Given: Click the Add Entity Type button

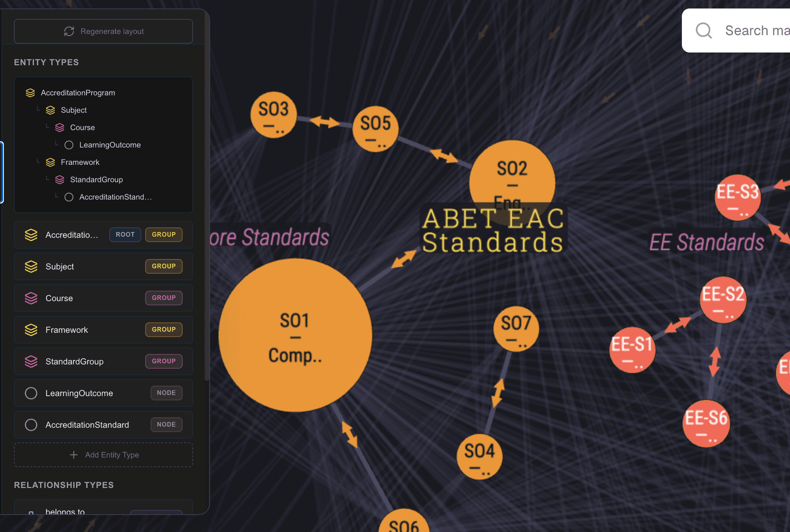Looking at the screenshot, I should 103,455.
